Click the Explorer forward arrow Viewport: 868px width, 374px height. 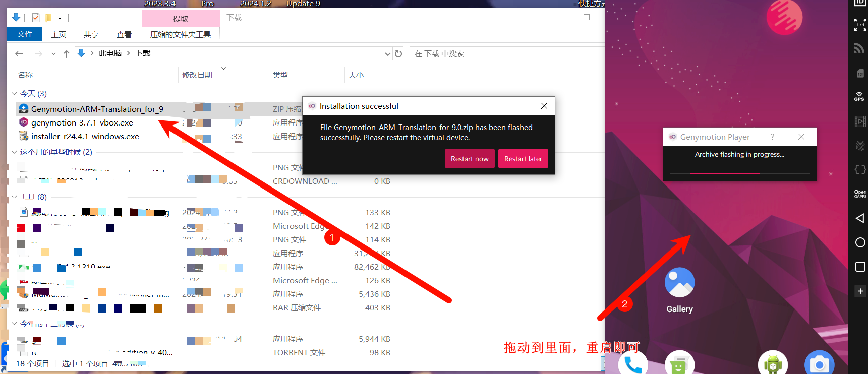(38, 53)
